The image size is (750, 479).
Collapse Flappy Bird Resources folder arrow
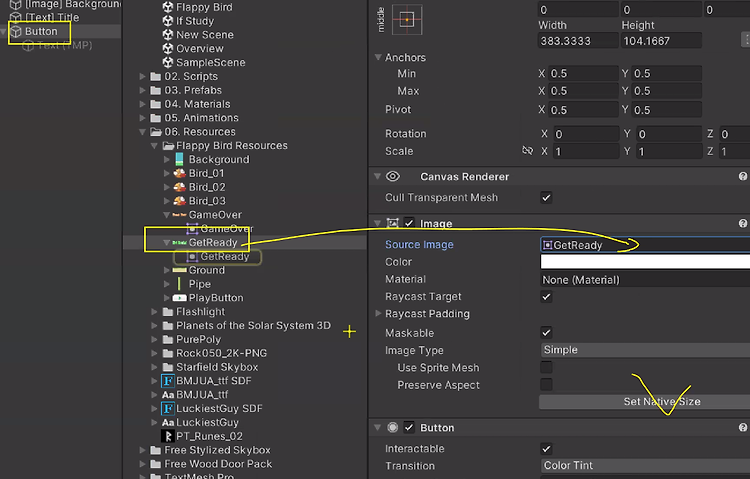click(x=154, y=145)
